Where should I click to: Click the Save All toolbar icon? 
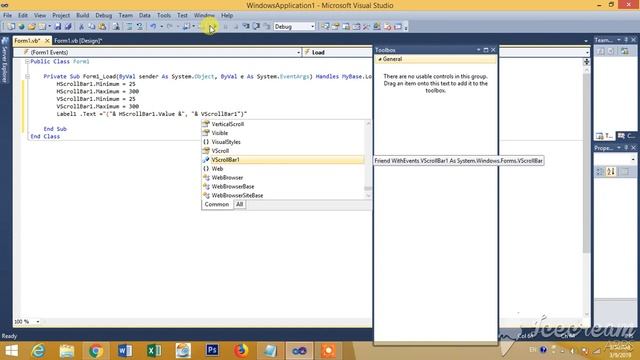pyautogui.click(x=68, y=27)
